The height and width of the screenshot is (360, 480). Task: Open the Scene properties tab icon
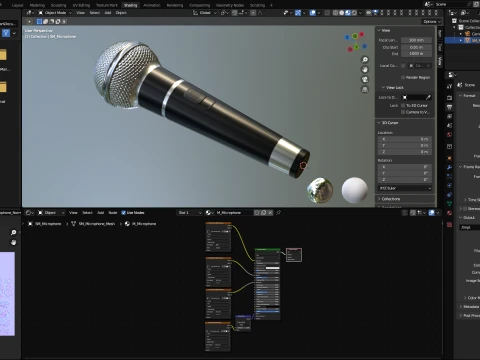click(x=449, y=125)
